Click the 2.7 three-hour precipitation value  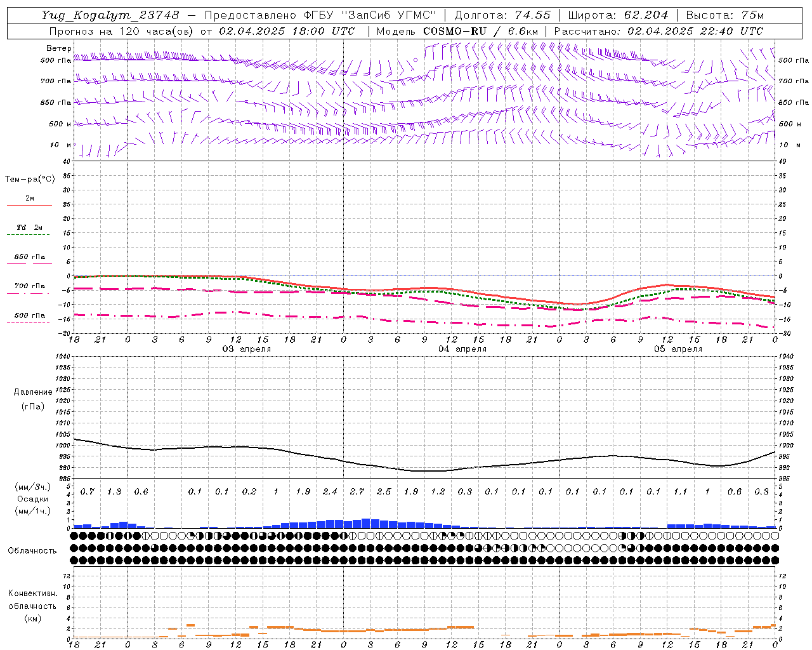point(357,492)
